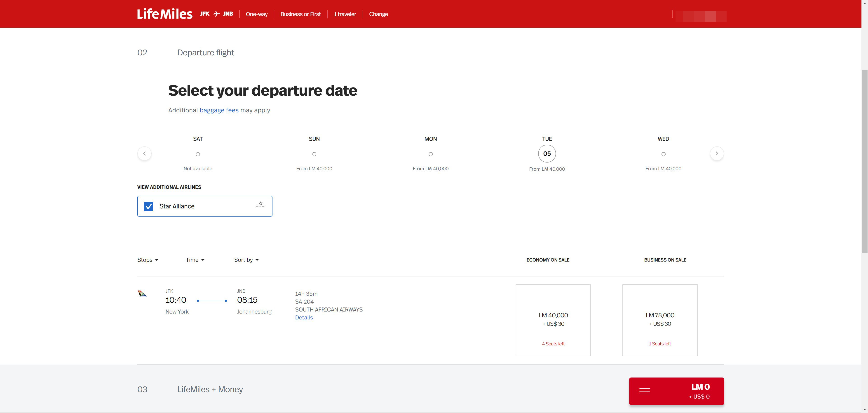The height and width of the screenshot is (413, 868).
Task: Click One-way in the header bar
Action: coord(256,14)
